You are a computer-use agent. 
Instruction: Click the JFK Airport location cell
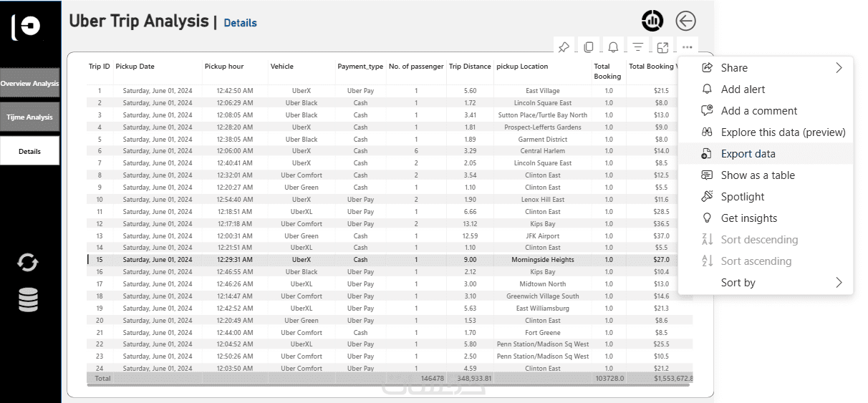(x=543, y=236)
